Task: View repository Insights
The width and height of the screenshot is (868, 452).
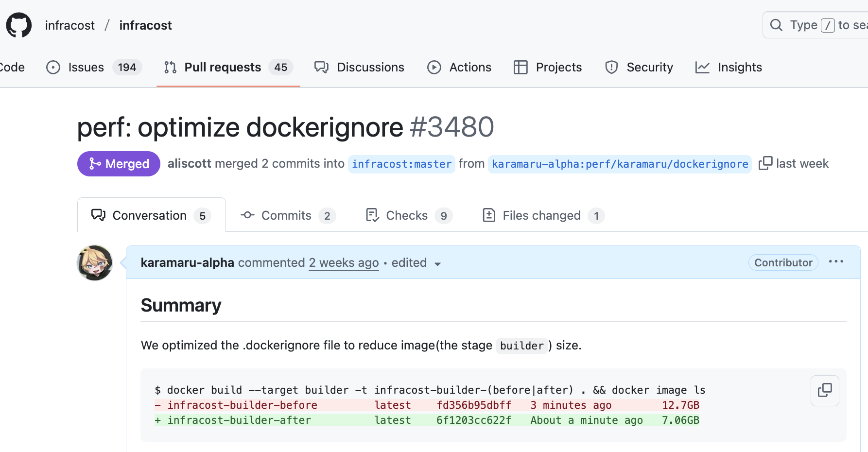Action: [729, 67]
